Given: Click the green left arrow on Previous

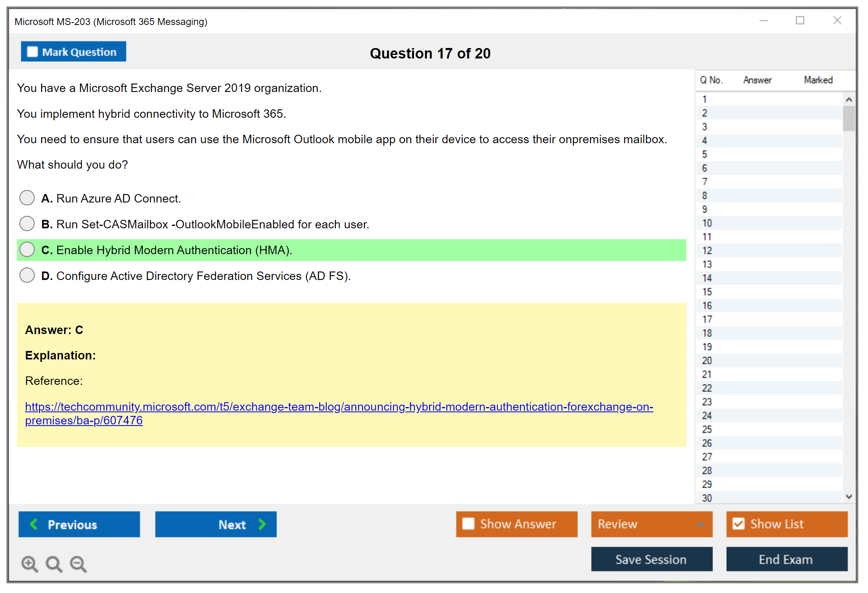Looking at the screenshot, I should pyautogui.click(x=34, y=524).
